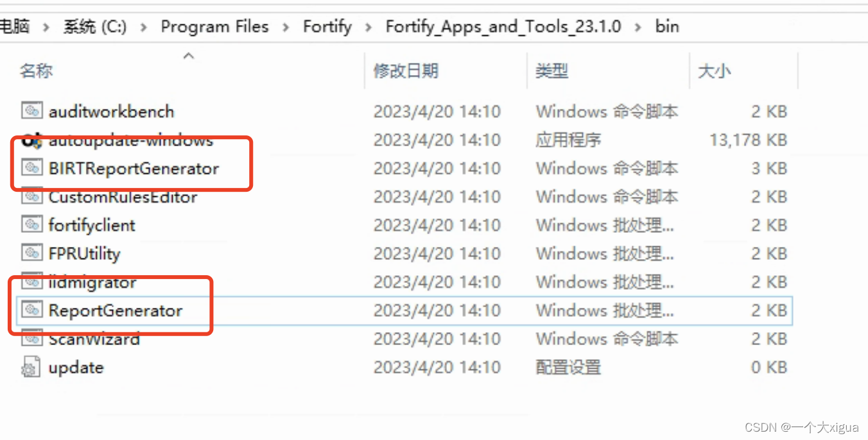Click the fortifyclient batch file icon
Viewport: 868px width, 440px height.
31,224
